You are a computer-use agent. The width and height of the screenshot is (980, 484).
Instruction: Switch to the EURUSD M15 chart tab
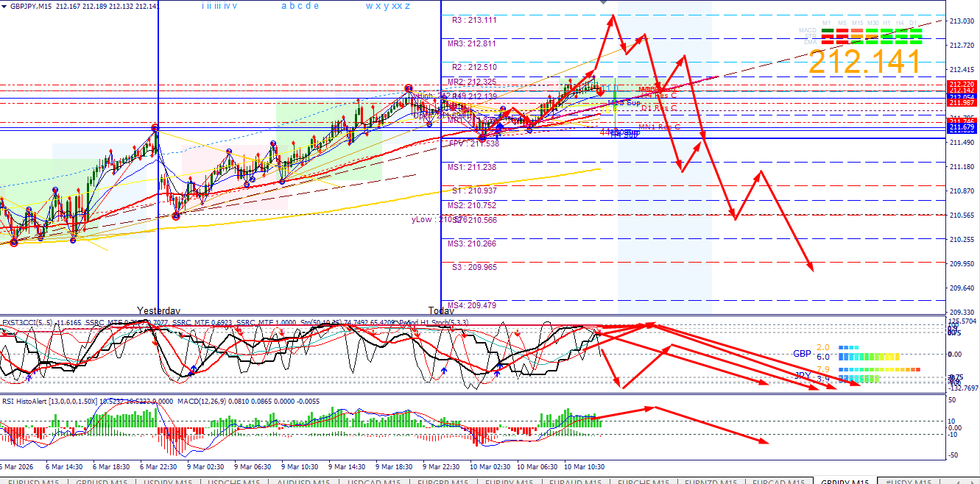click(34, 481)
